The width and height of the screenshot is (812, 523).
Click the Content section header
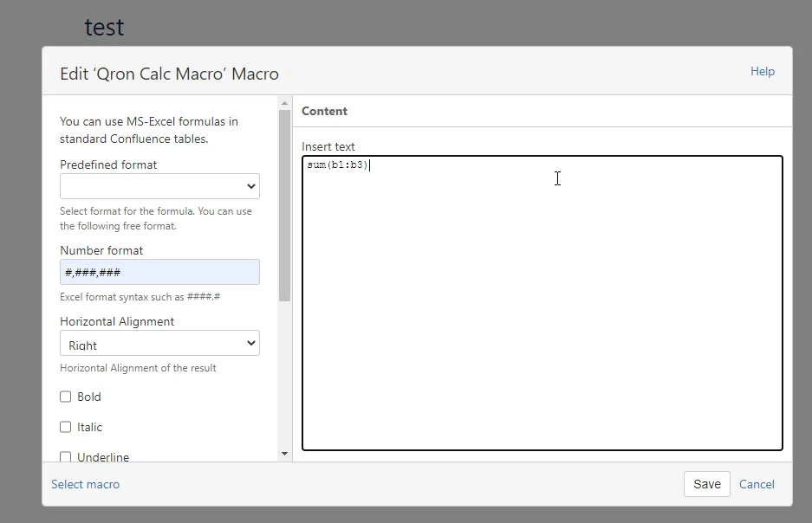pyautogui.click(x=324, y=111)
